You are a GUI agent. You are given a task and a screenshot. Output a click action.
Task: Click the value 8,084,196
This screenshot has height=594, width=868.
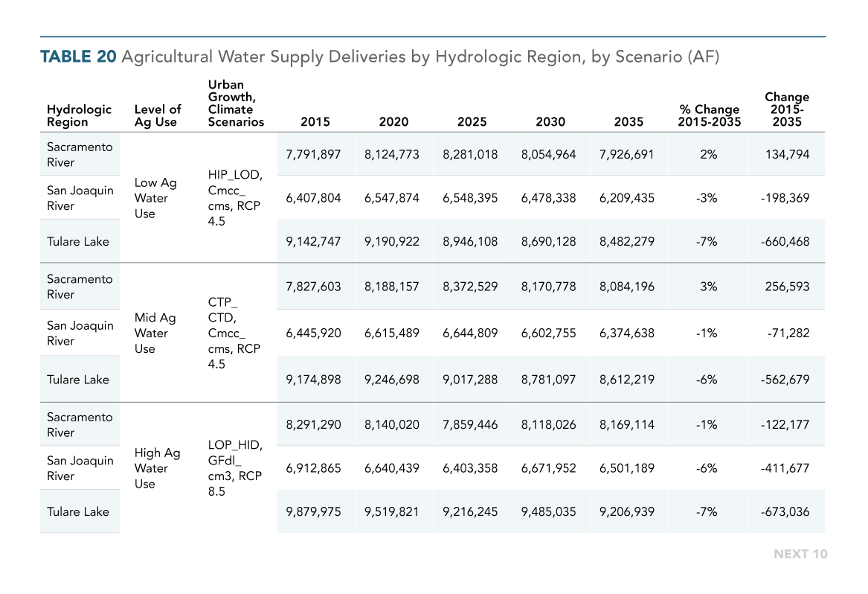pyautogui.click(x=627, y=287)
